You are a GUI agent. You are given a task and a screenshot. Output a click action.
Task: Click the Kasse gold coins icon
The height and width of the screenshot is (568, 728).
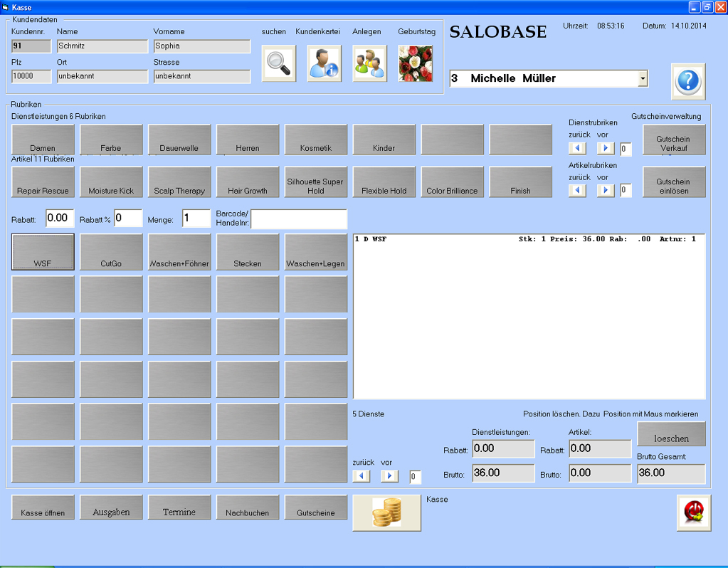click(x=386, y=513)
